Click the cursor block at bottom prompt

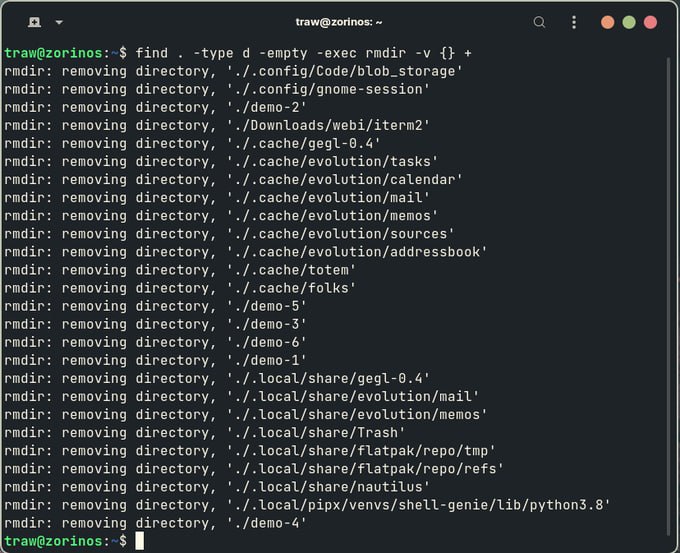point(139,541)
